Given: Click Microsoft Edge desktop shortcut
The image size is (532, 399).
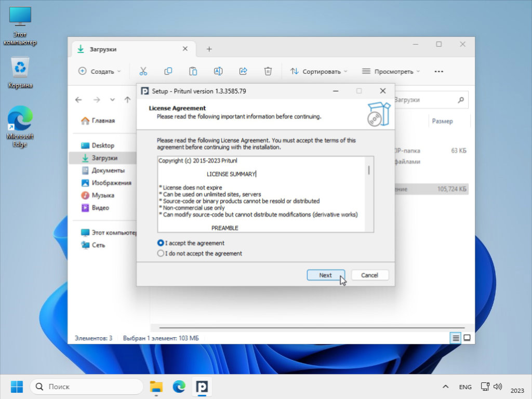Looking at the screenshot, I should coord(20,126).
